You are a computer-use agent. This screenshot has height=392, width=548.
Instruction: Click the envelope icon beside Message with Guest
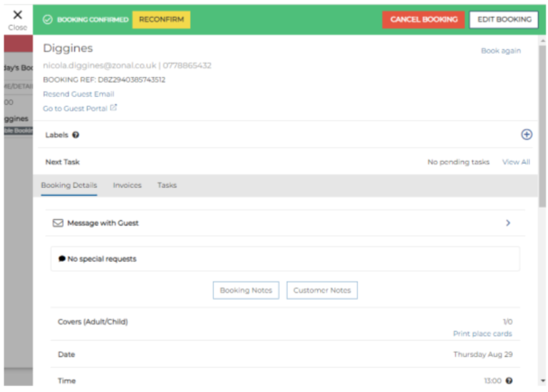(58, 223)
